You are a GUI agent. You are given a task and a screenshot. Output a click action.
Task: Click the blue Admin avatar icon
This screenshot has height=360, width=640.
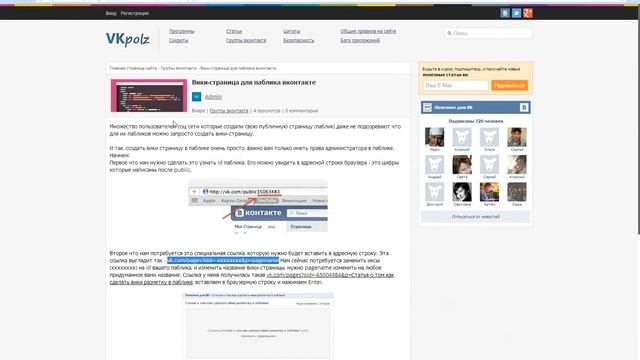(196, 96)
